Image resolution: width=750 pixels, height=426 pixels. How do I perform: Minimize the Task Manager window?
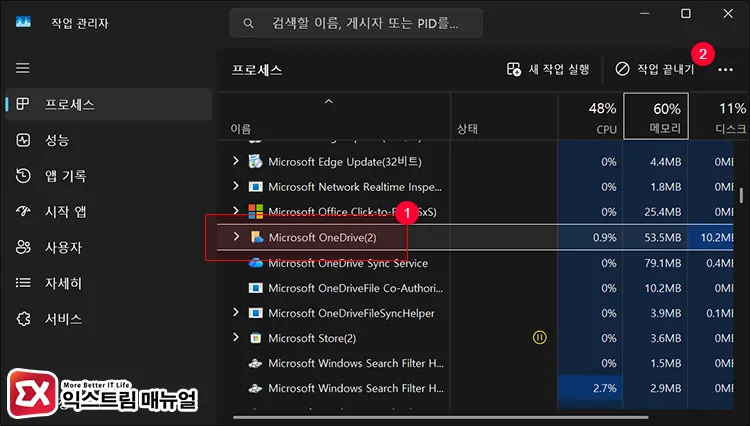644,13
